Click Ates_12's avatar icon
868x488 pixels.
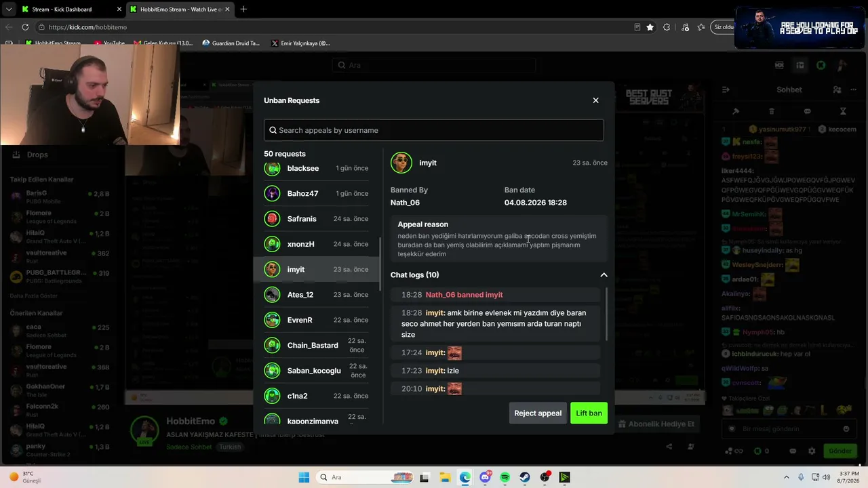click(272, 295)
